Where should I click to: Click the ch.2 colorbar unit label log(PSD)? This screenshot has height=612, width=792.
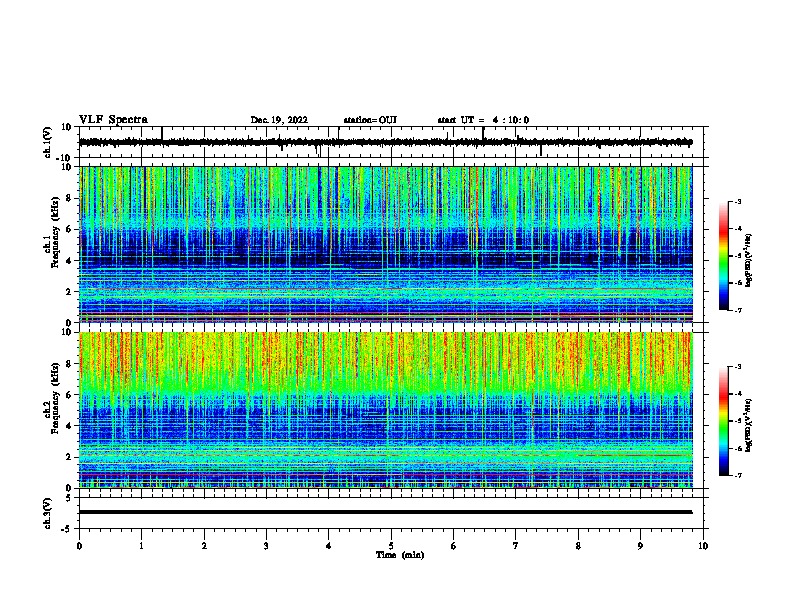[749, 425]
